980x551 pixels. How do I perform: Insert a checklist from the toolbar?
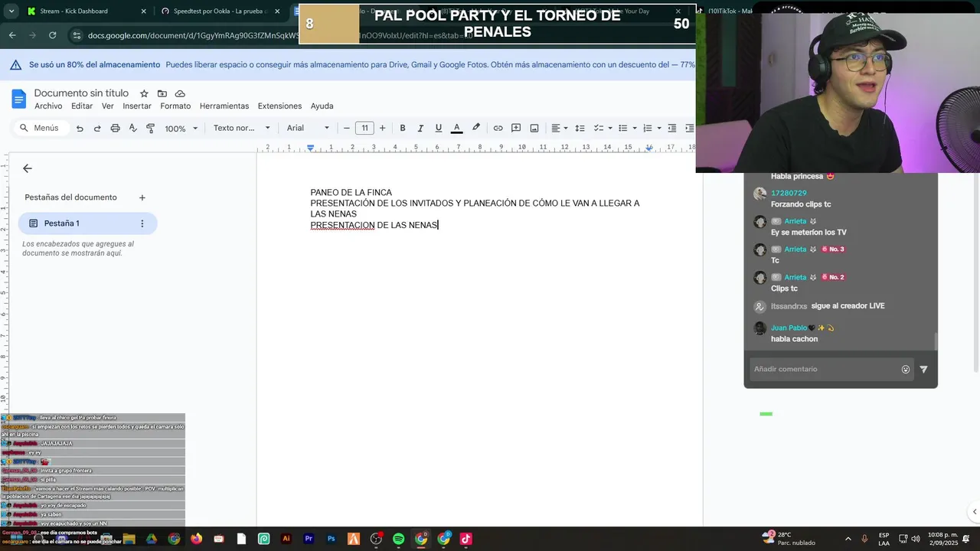click(599, 129)
